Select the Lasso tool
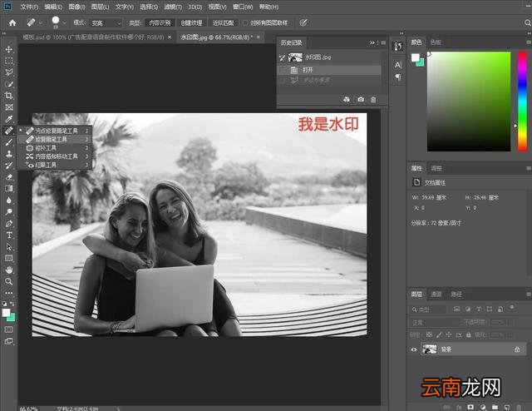Viewport: 532px width, 411px height. pos(9,72)
